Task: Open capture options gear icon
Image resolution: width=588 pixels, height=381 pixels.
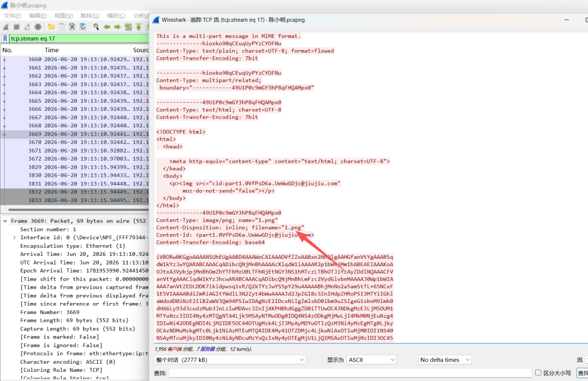Action: click(38, 27)
